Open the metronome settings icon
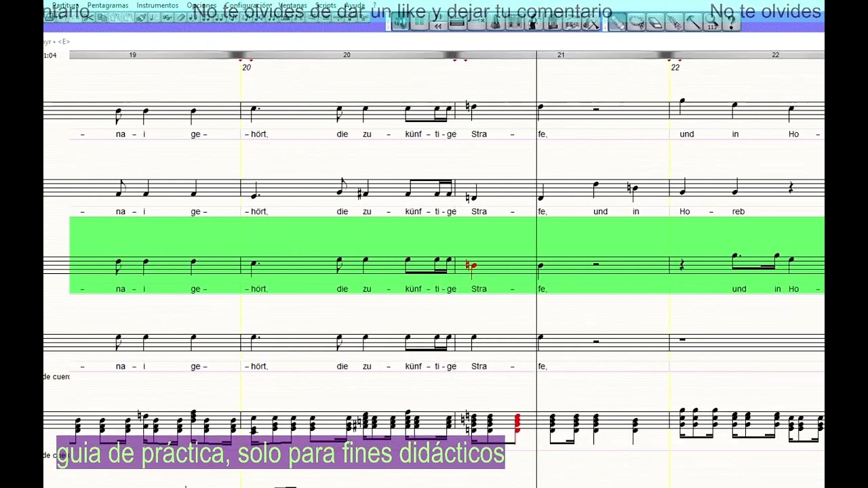868x488 pixels. click(x=496, y=23)
